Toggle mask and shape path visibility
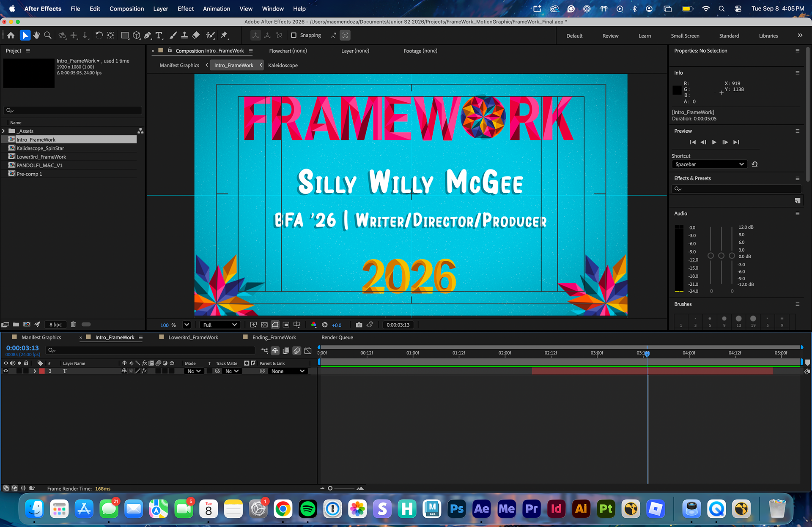 click(275, 325)
